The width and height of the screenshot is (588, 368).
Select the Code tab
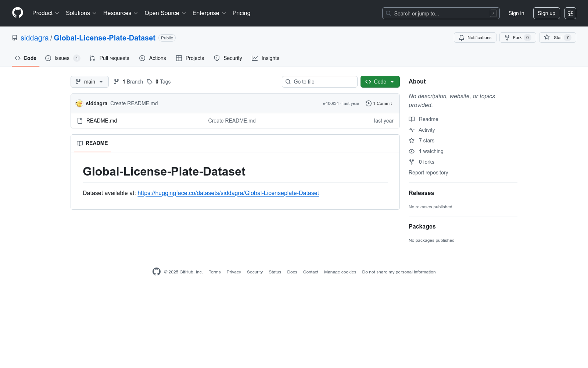point(26,58)
